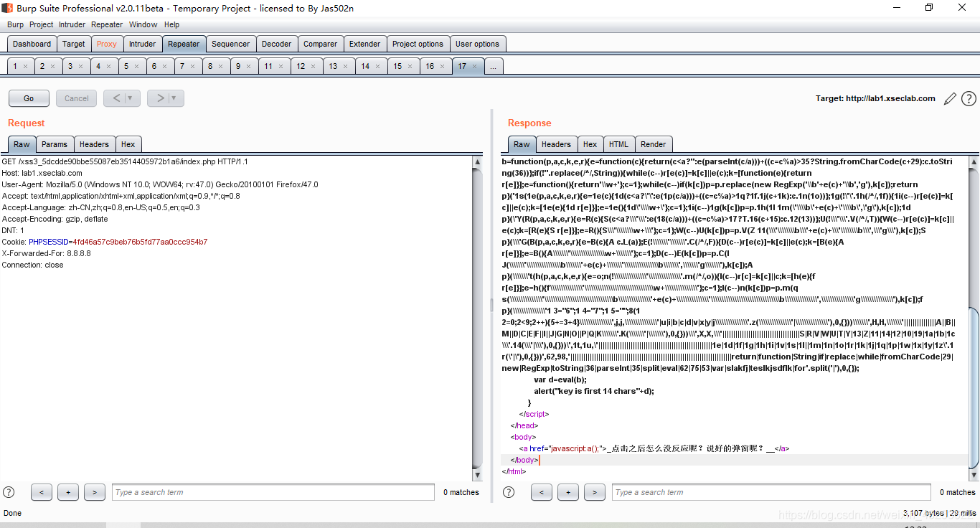Switch response view to Render tab
This screenshot has width=980, height=528.
tap(653, 144)
